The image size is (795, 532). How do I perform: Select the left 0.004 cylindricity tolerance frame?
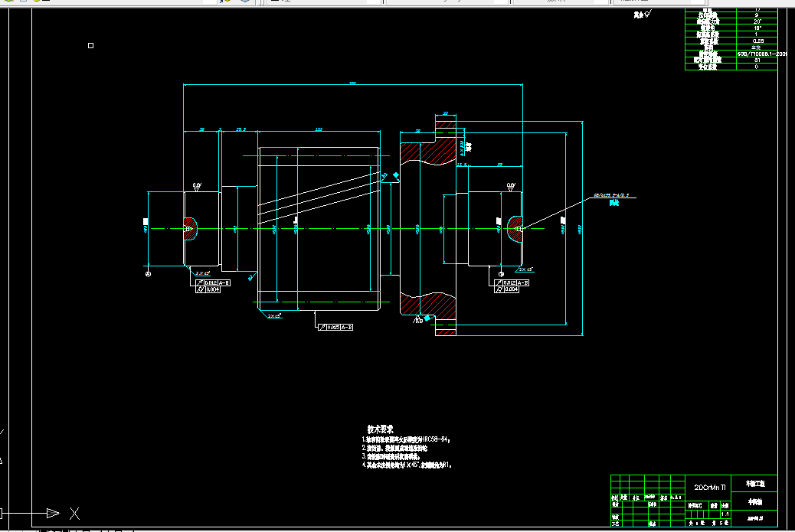tap(208, 289)
